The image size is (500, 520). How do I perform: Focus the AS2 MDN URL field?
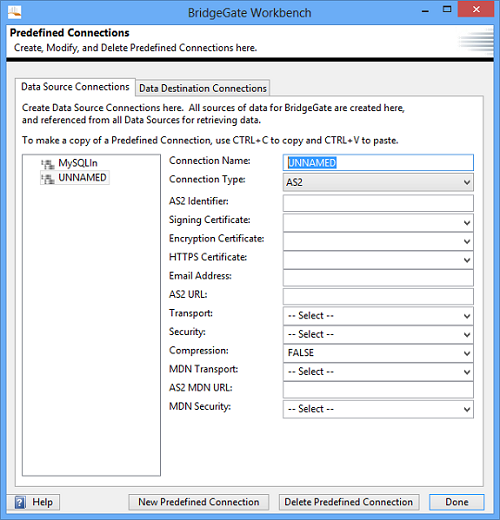pos(378,390)
